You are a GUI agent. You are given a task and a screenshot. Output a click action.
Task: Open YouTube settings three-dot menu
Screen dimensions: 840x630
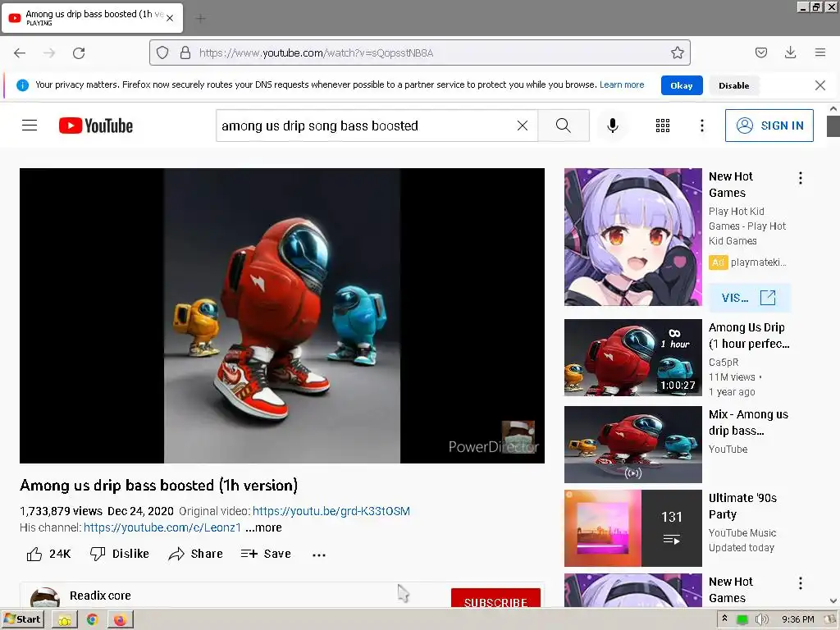click(x=702, y=126)
